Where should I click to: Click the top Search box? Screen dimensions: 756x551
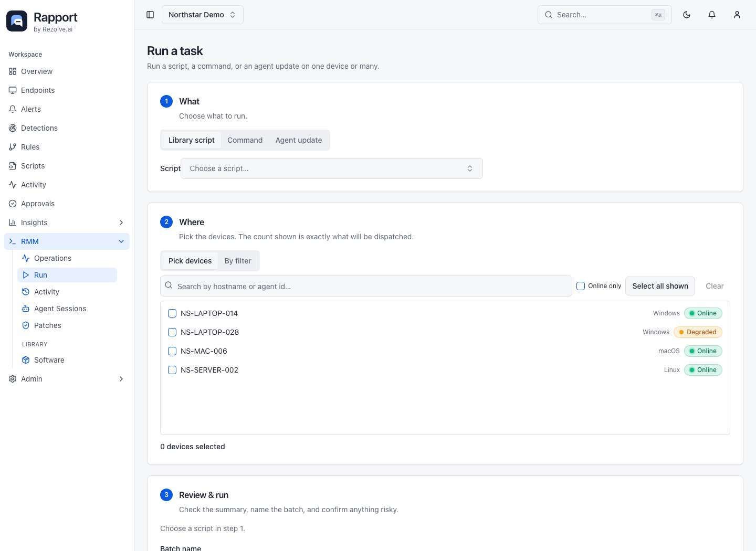point(605,15)
